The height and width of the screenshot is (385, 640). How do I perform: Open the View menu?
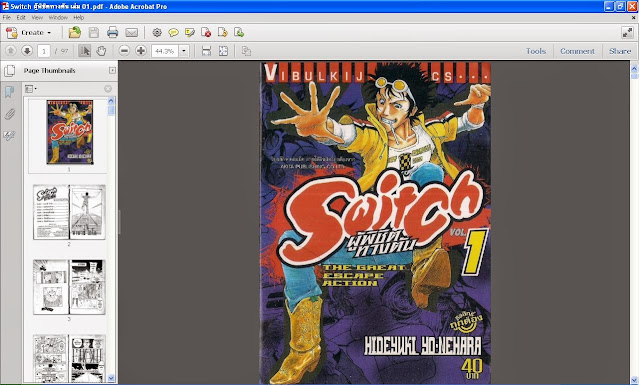coord(37,18)
